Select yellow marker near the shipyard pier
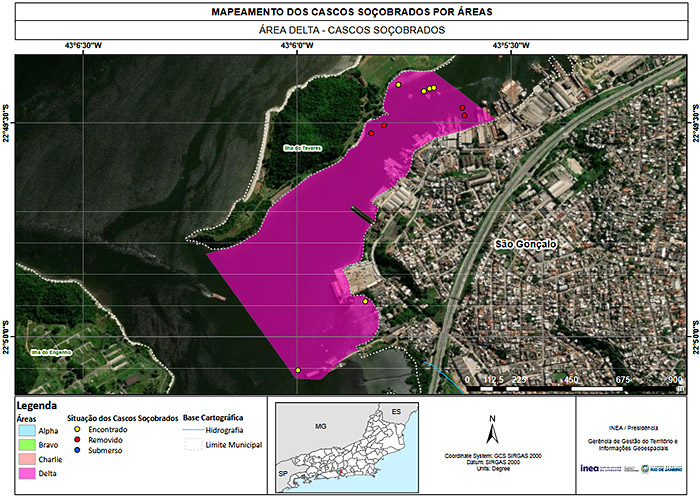Viewport: 700px width, 497px height. (365, 301)
